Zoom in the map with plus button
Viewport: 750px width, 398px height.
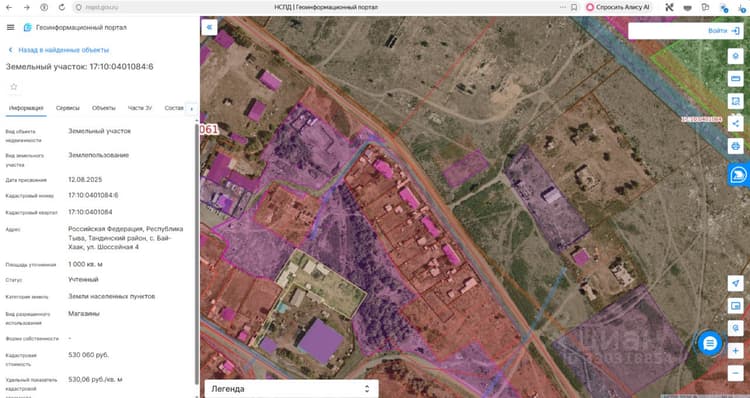point(735,351)
